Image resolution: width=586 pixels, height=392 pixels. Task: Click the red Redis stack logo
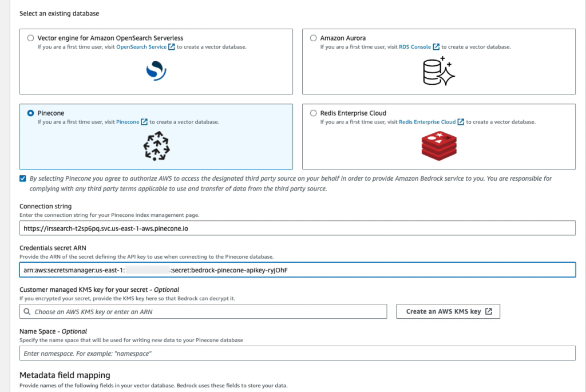pyautogui.click(x=439, y=146)
